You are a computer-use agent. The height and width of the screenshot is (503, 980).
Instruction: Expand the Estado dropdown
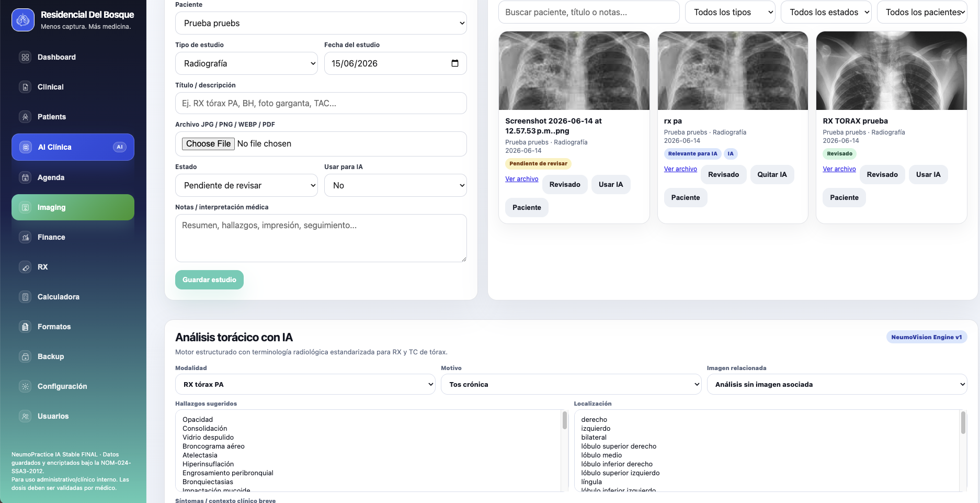(x=246, y=185)
